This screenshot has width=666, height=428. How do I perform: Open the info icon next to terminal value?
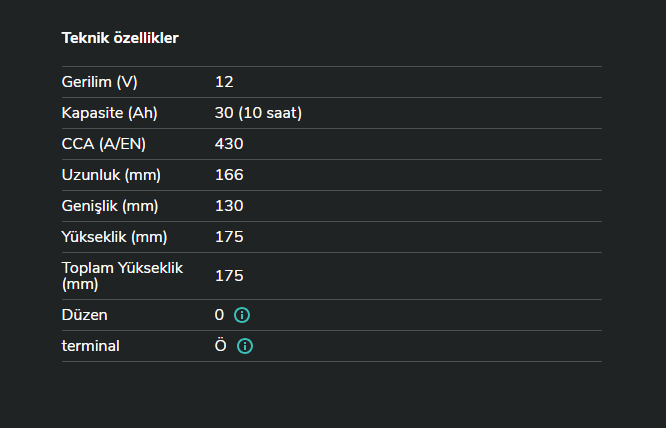click(245, 346)
